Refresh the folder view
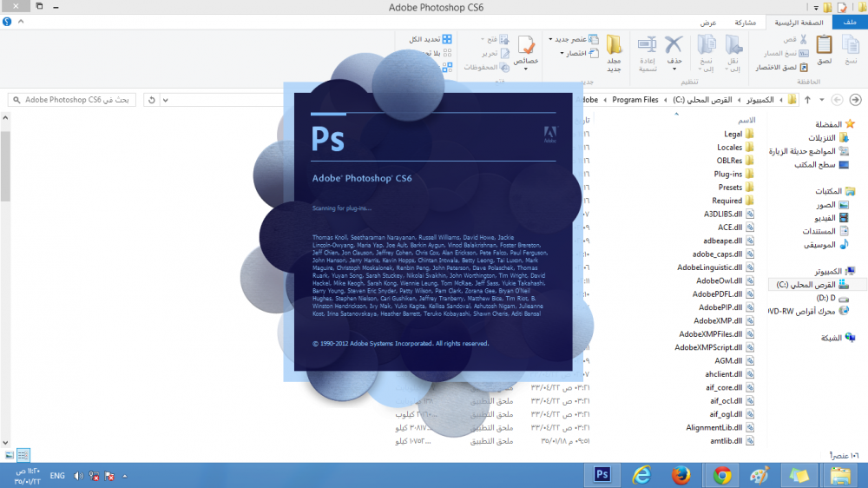This screenshot has width=868, height=488. coord(152,100)
